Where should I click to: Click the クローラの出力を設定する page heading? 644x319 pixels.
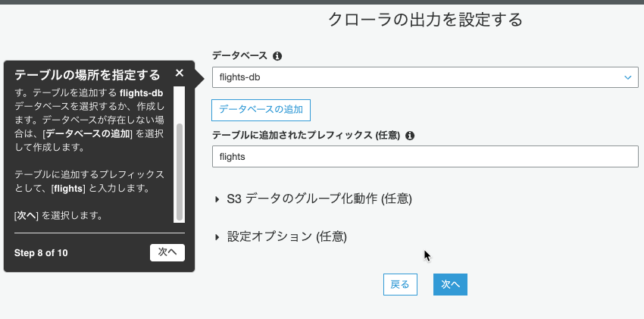[425, 19]
